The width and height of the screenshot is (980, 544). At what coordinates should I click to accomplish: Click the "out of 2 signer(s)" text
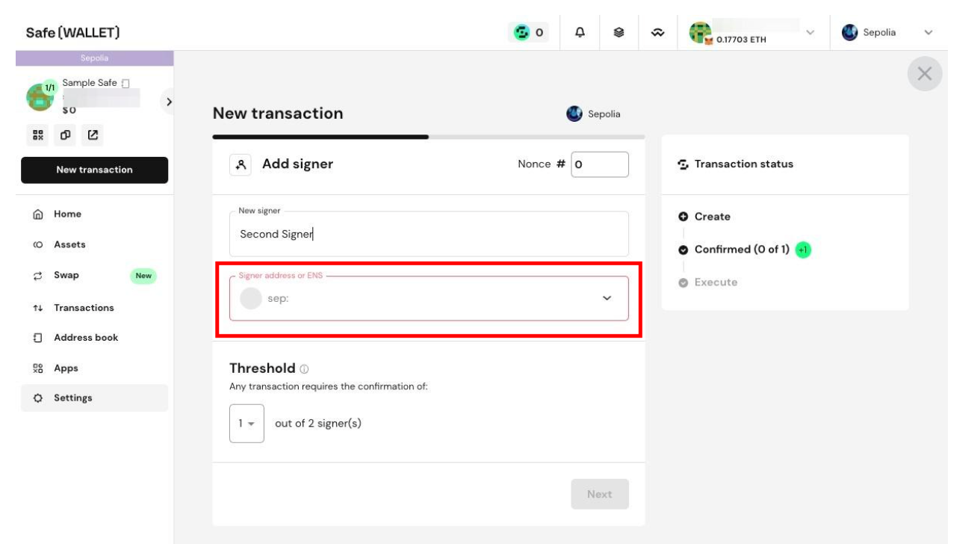point(318,423)
